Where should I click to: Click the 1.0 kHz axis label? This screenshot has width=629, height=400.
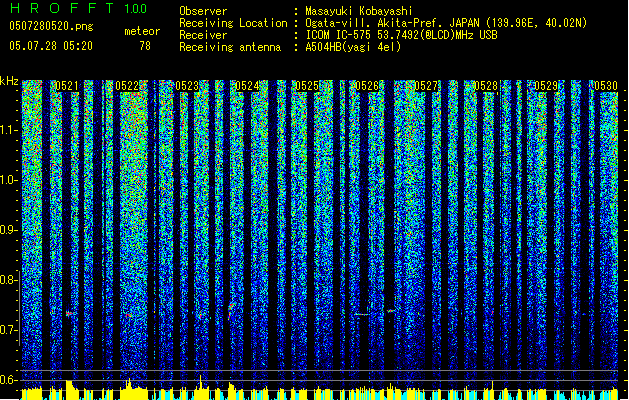pos(9,180)
